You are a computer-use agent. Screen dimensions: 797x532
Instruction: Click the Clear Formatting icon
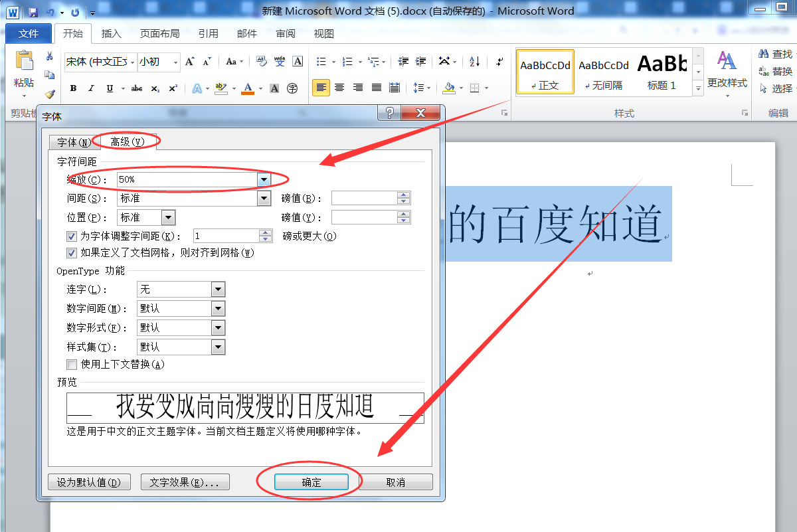click(x=262, y=61)
